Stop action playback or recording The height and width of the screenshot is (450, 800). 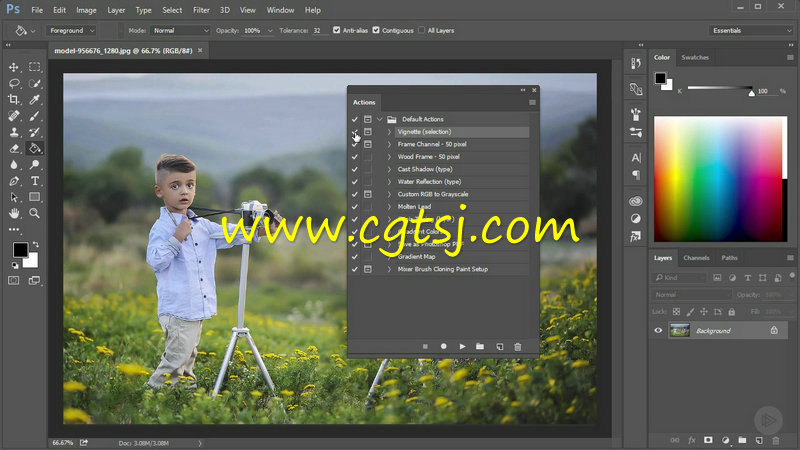pyautogui.click(x=425, y=346)
